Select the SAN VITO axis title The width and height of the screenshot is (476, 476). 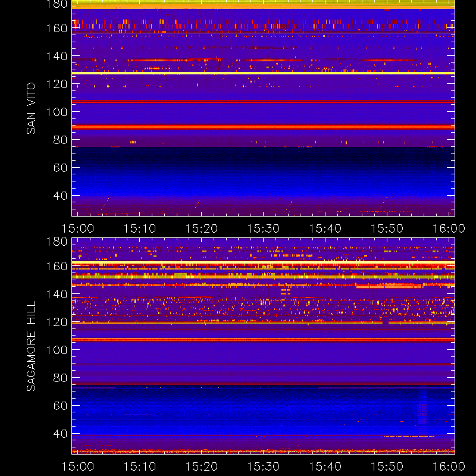tap(31, 108)
